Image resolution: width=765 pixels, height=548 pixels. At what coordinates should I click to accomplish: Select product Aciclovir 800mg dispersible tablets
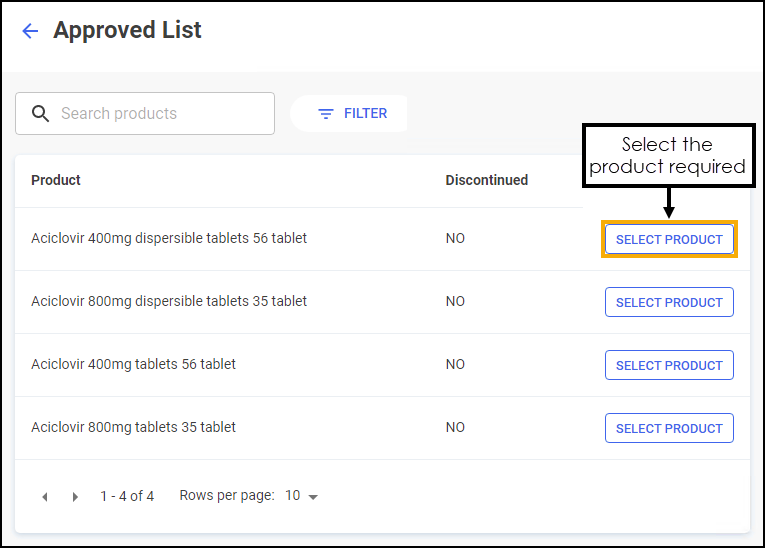[669, 303]
